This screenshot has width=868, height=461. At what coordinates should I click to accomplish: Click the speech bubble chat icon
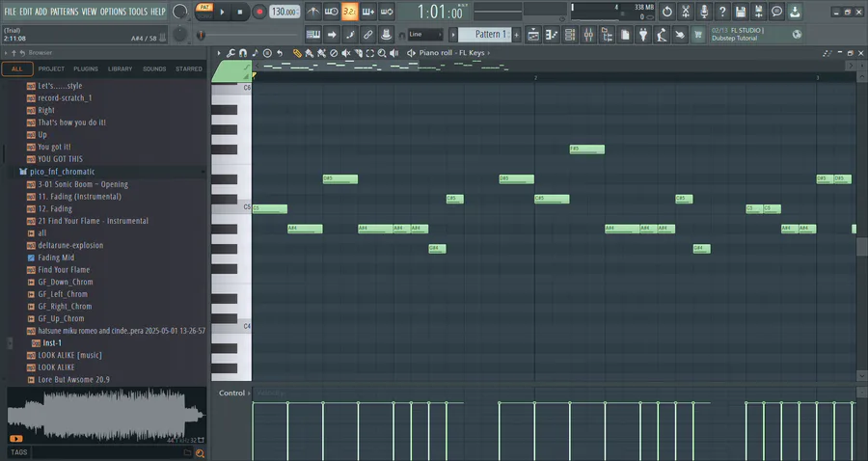pyautogui.click(x=776, y=11)
